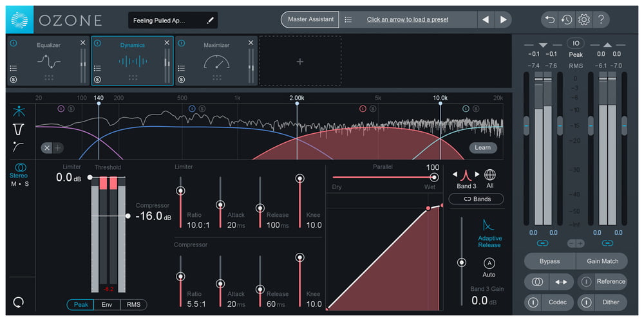The height and width of the screenshot is (321, 644).
Task: Click the 140 Hz crossover handle
Action: 99,104
